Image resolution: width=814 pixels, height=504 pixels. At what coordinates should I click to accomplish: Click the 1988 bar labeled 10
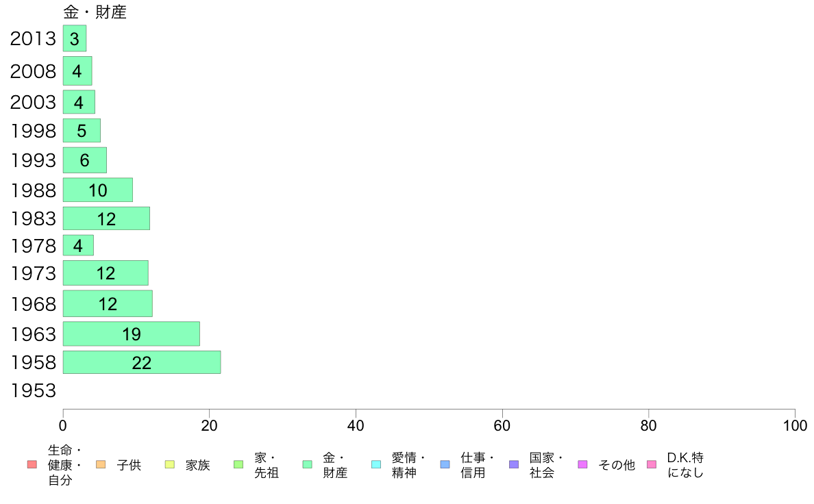click(x=97, y=190)
